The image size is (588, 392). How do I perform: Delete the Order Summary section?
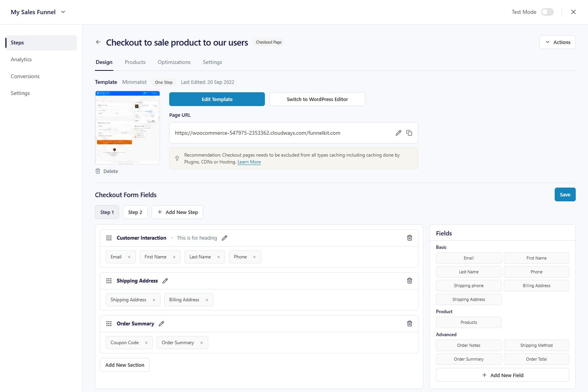(x=410, y=323)
